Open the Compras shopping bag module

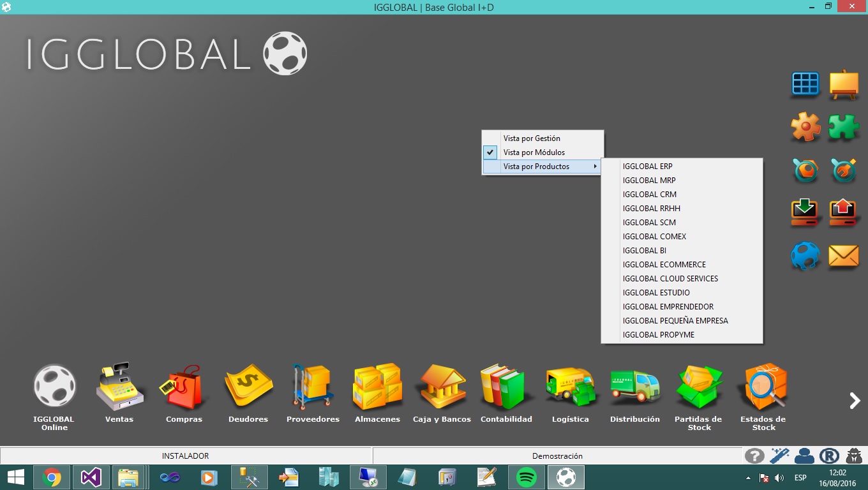(x=184, y=392)
